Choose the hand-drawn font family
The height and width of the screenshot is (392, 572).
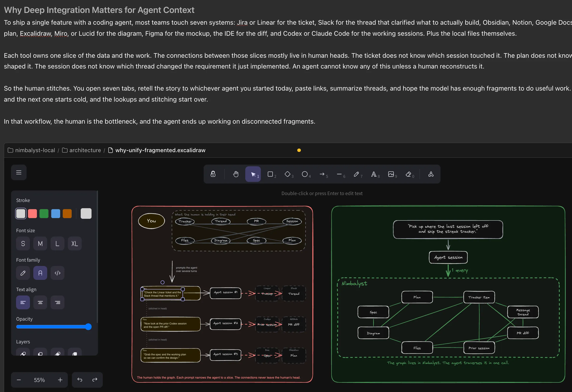pos(23,273)
